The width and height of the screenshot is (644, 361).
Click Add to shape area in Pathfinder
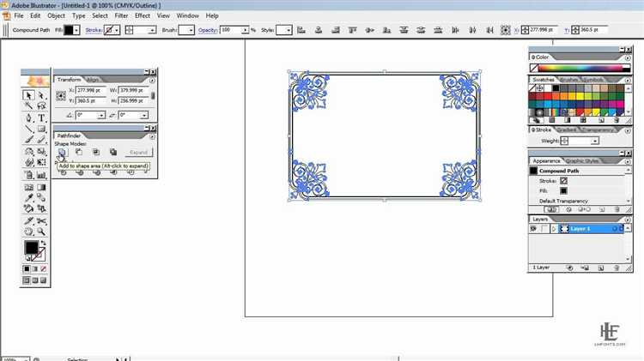[62, 153]
